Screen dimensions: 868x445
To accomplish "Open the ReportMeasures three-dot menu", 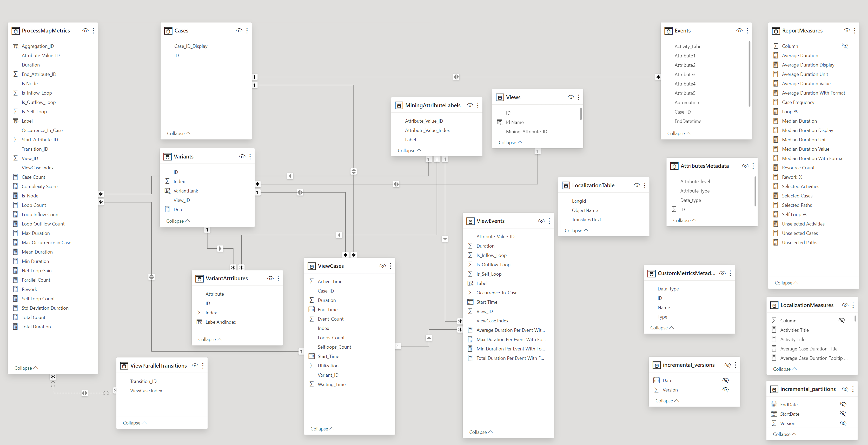I will point(854,31).
